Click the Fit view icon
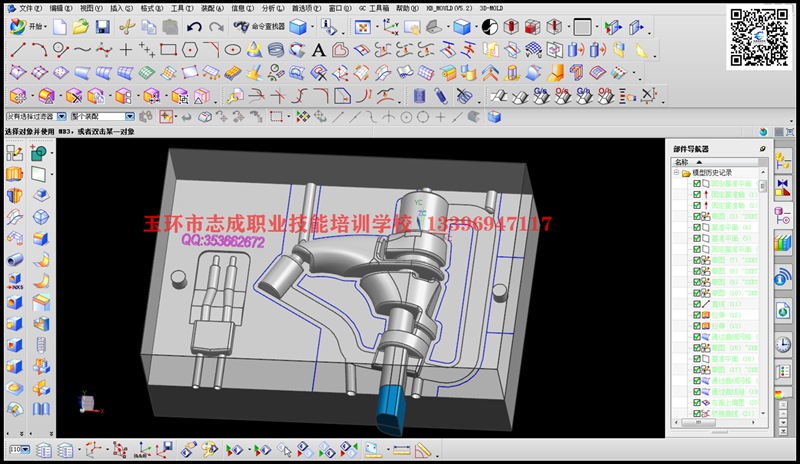This screenshot has height=464, width=800. pyautogui.click(x=362, y=27)
